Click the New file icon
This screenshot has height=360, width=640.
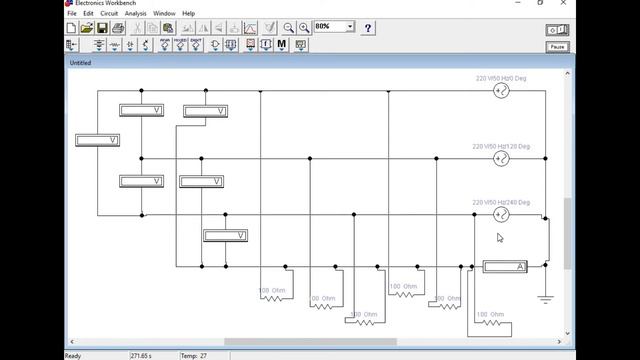(71, 28)
